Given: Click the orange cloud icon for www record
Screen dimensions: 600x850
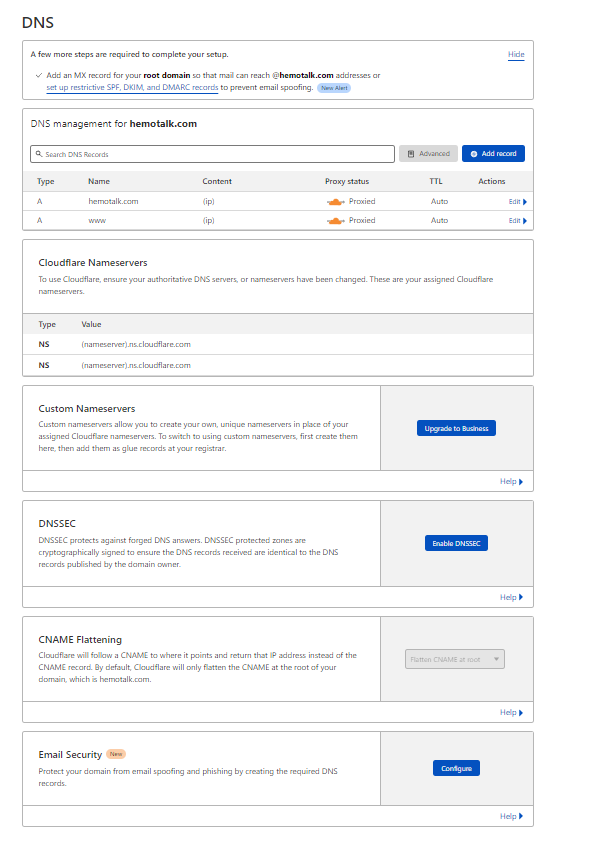Looking at the screenshot, I should [335, 220].
